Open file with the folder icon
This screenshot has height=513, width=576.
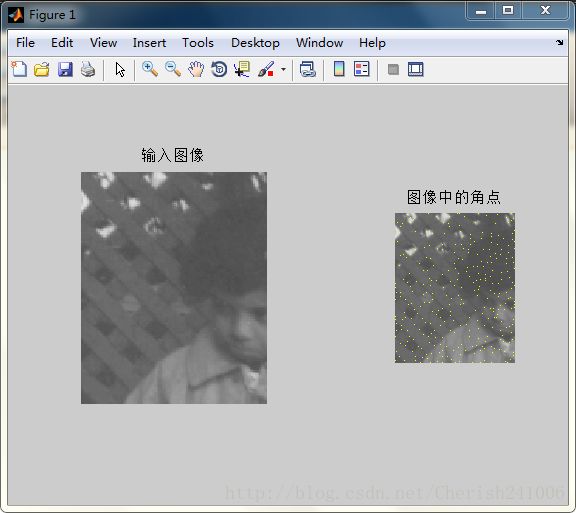pyautogui.click(x=42, y=69)
